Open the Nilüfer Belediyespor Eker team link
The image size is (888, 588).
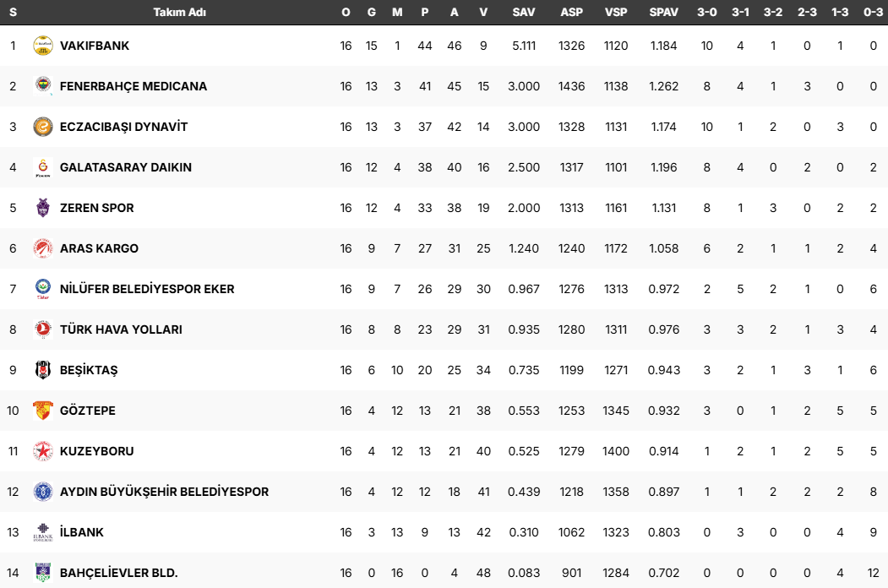(x=147, y=289)
